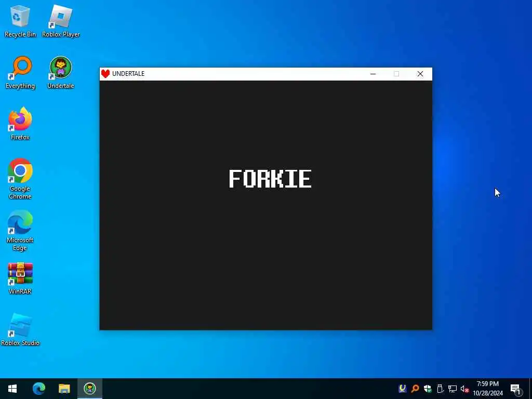532x399 pixels.
Task: Select the Undertale desktop shortcut
Action: pos(61,73)
